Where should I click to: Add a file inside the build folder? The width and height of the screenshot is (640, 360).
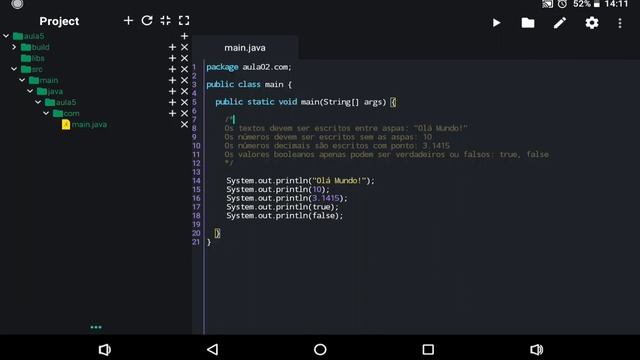pos(172,47)
